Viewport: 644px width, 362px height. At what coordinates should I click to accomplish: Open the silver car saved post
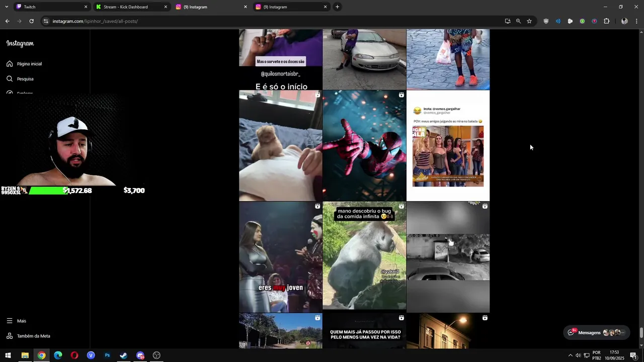(x=364, y=59)
